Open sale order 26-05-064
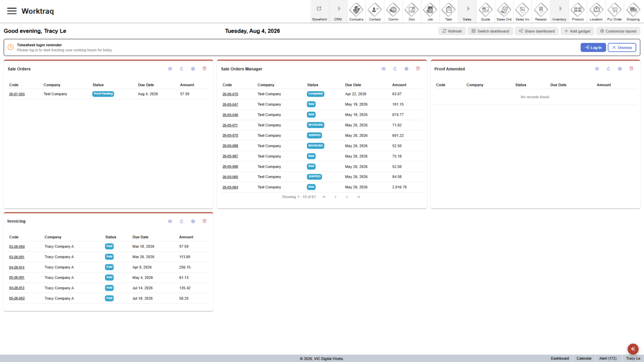This screenshot has width=644, height=362. pos(230,187)
